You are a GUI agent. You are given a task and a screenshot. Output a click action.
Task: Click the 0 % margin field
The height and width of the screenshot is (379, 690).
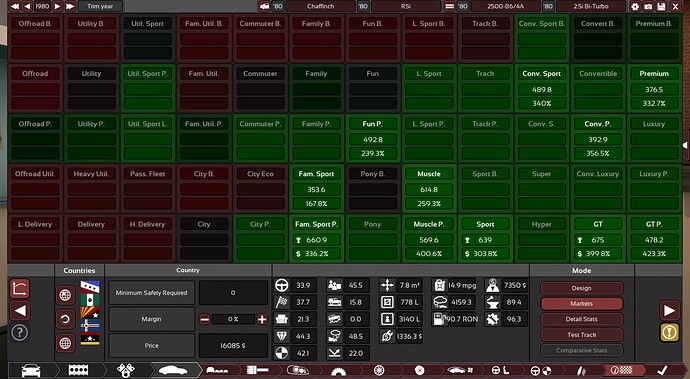click(233, 319)
